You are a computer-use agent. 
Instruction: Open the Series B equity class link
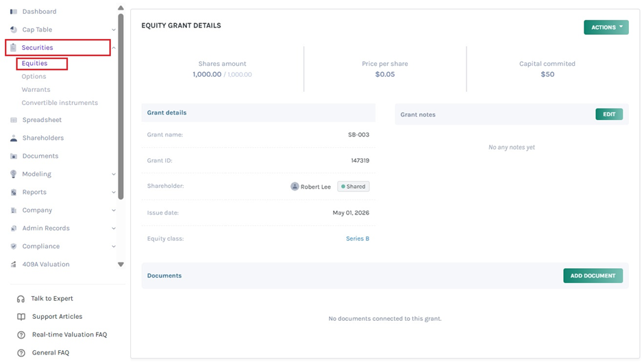tap(358, 239)
